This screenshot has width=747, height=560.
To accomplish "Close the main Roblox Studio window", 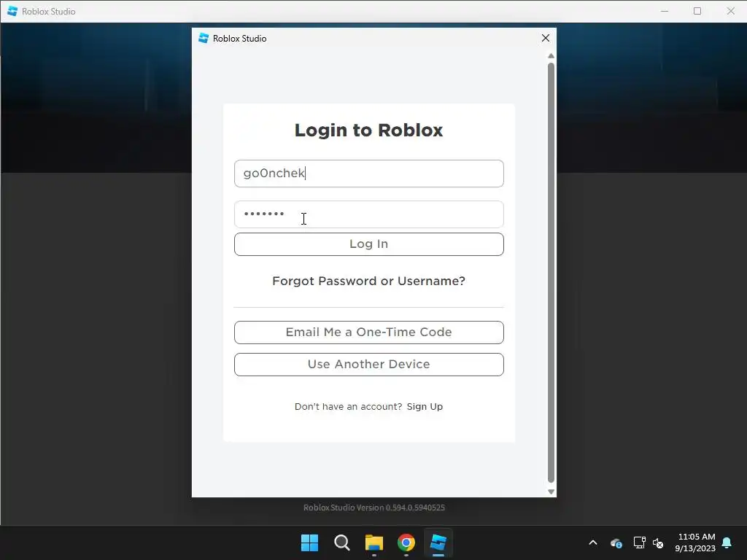I will 730,11.
